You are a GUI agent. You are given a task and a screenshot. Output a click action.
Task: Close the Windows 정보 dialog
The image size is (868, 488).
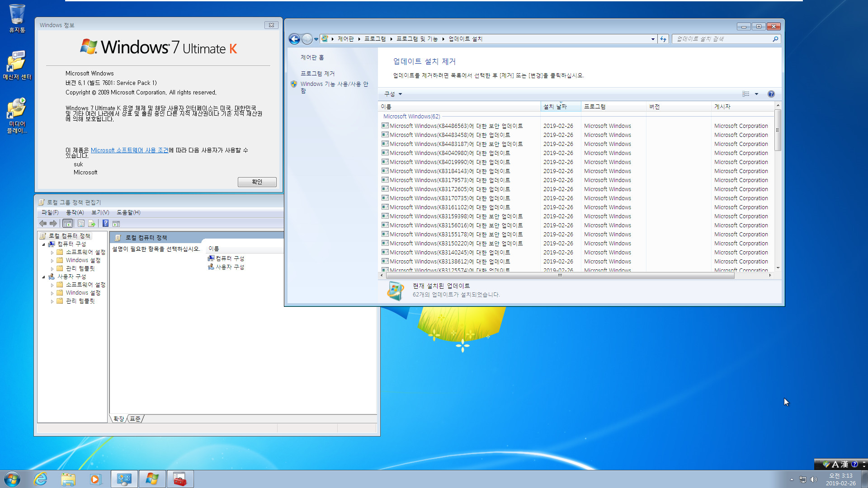tap(271, 25)
